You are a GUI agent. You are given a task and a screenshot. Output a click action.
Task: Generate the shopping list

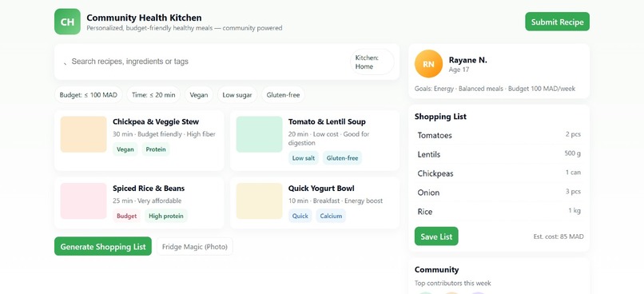click(103, 247)
